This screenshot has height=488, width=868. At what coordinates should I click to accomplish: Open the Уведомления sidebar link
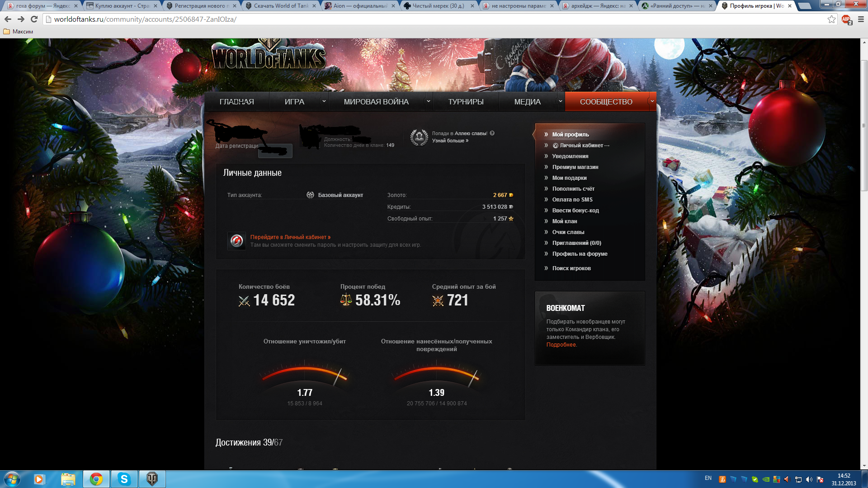tap(570, 156)
